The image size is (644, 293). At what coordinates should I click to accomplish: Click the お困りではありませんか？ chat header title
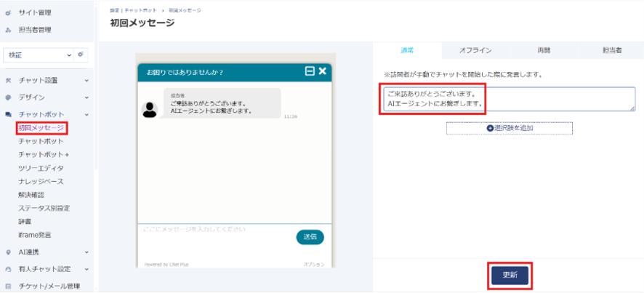point(185,72)
